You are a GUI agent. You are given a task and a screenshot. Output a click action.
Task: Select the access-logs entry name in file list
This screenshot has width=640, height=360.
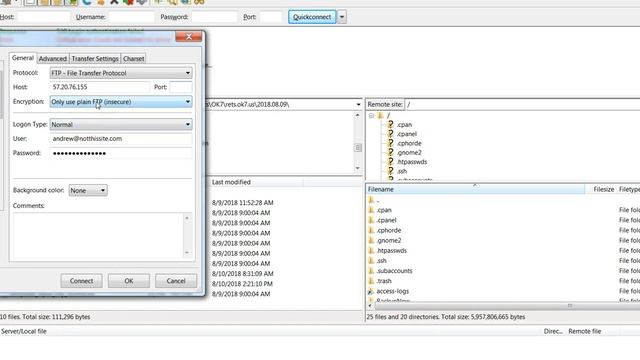pos(393,291)
